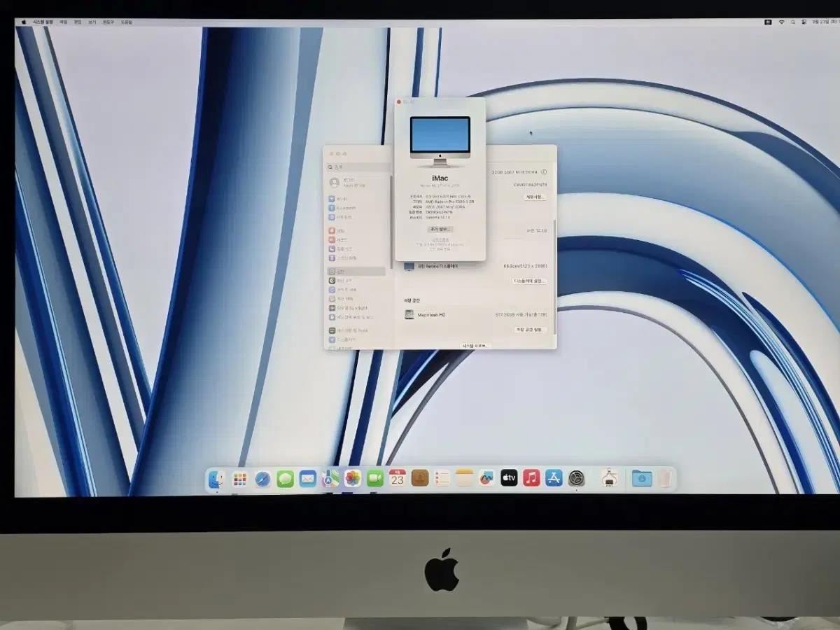Viewport: 840px width, 630px height.
Task: Open the App Store from the Dock
Action: (x=553, y=479)
